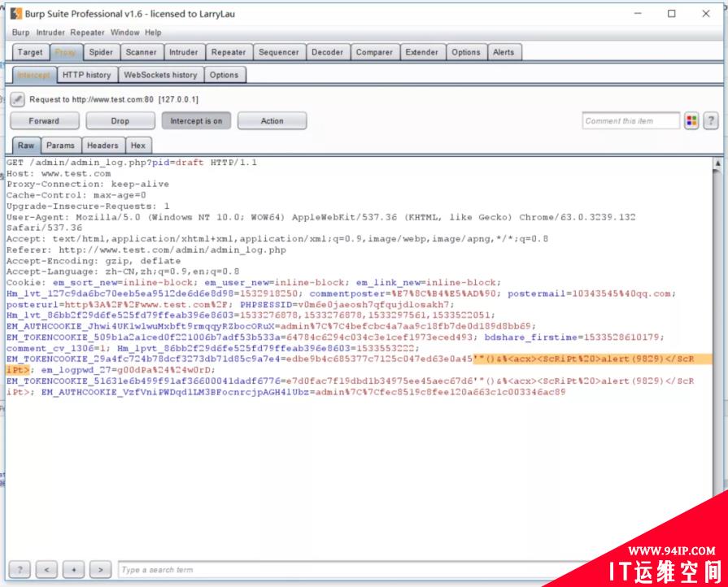This screenshot has height=587, width=728.
Task: Switch to the Scanner tab
Action: point(142,52)
